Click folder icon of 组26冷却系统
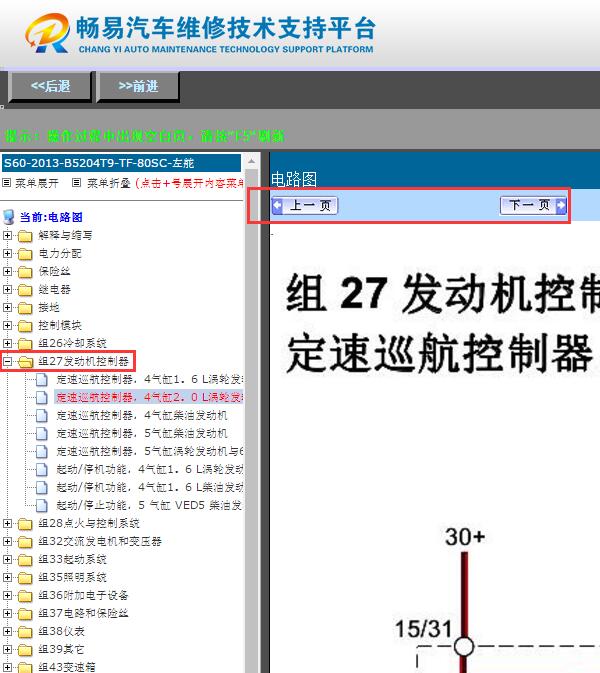Viewport: 600px width, 673px height. click(x=25, y=344)
